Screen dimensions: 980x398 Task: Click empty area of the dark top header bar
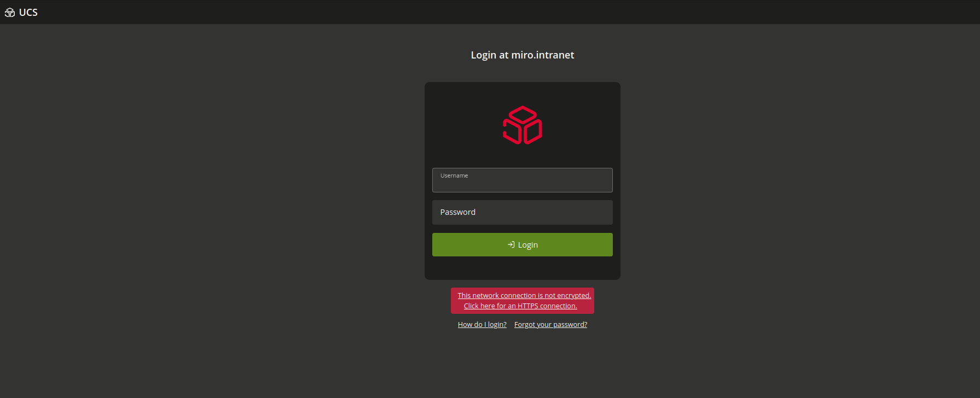pyautogui.click(x=492, y=12)
